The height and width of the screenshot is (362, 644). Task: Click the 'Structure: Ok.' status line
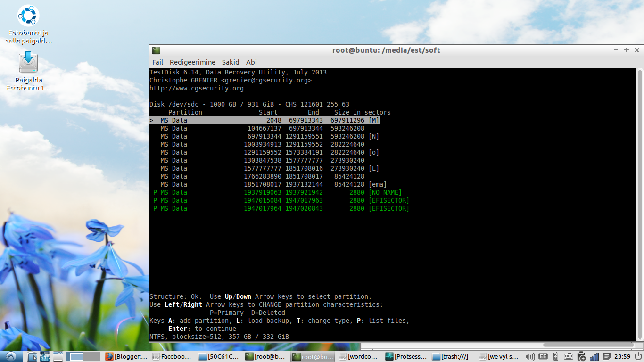tap(261, 297)
